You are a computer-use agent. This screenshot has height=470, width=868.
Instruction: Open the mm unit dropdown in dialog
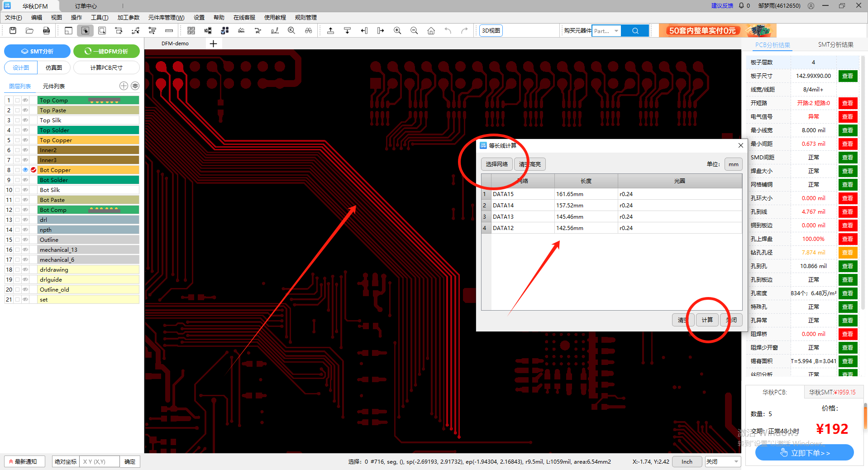733,164
